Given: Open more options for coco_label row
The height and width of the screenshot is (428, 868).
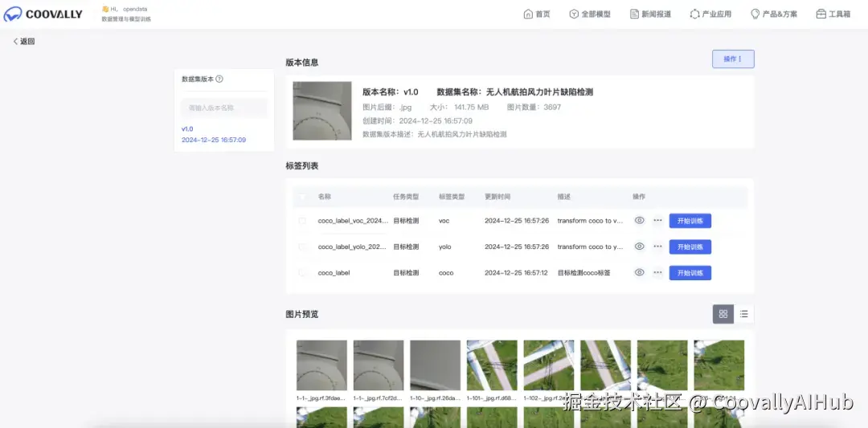Looking at the screenshot, I should click(x=657, y=272).
